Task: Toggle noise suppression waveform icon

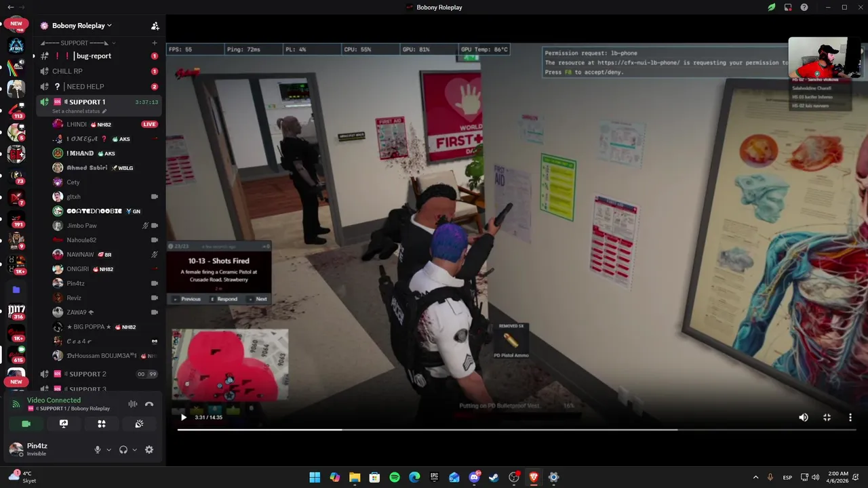Action: pos(133,404)
